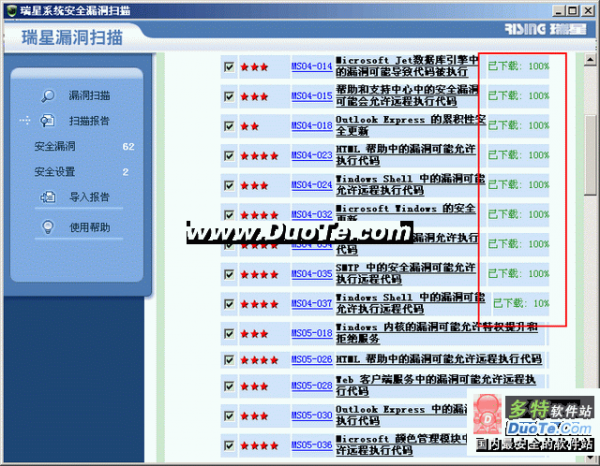The width and height of the screenshot is (600, 466).
Task: Open the MS04-023 bulletin link
Action: 312,155
